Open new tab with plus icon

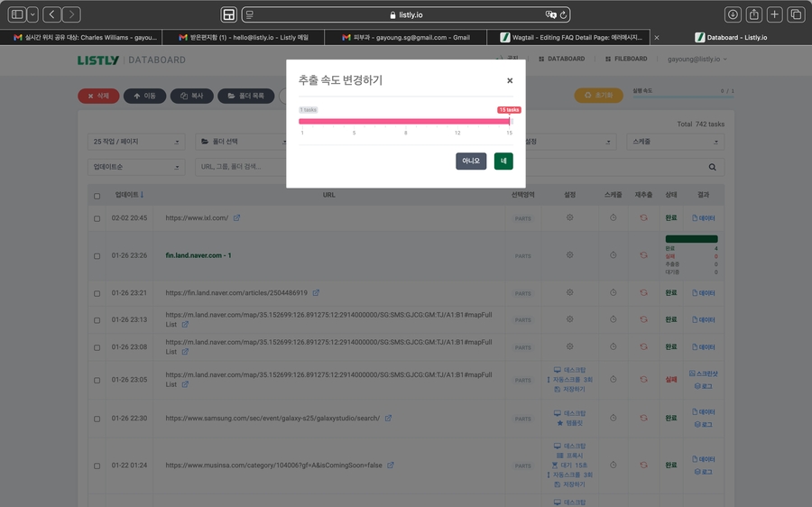pyautogui.click(x=774, y=14)
